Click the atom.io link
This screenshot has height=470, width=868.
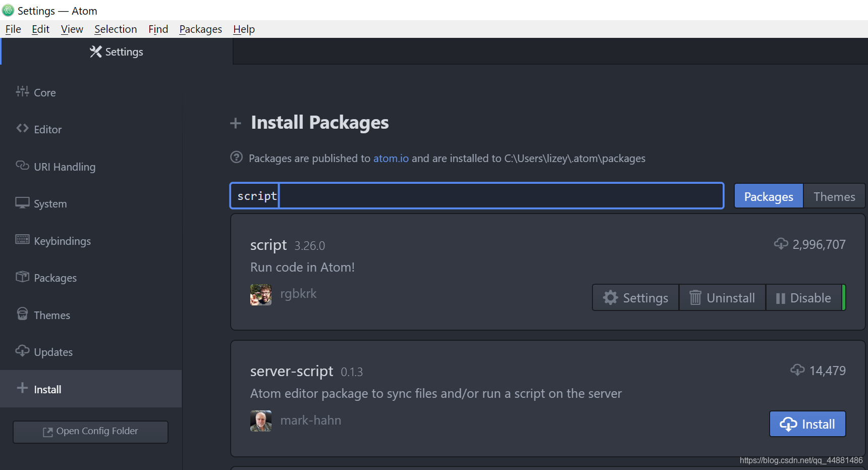[x=391, y=159]
